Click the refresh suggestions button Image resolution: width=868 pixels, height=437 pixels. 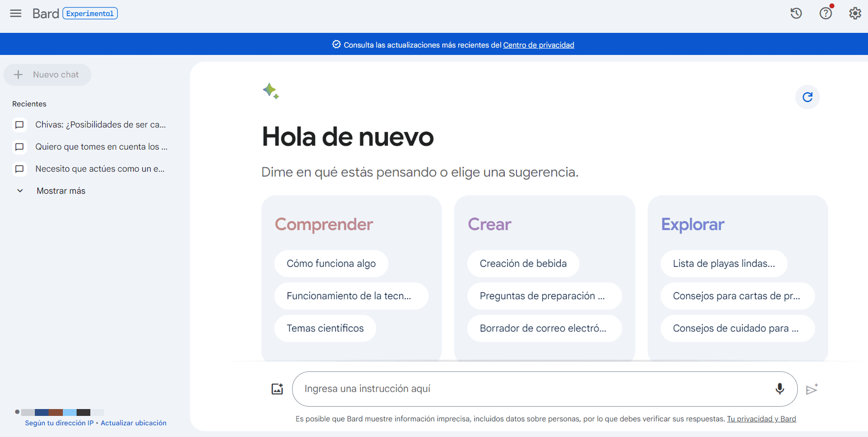coord(808,97)
